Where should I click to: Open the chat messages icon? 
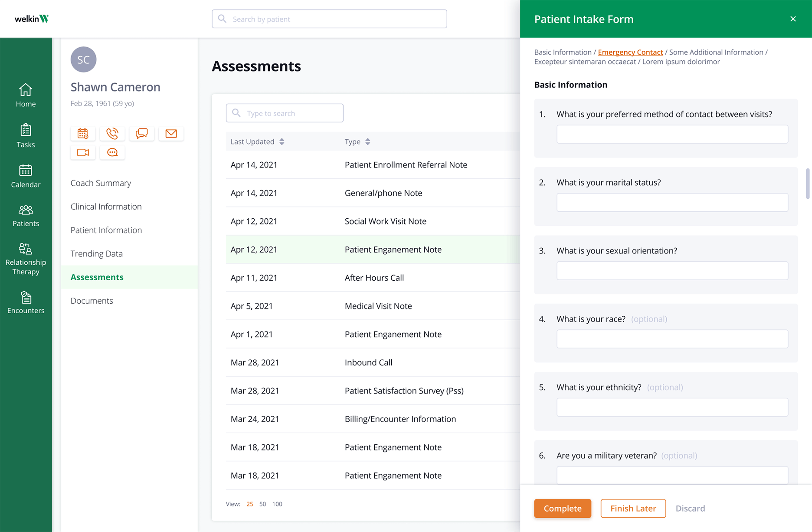click(x=142, y=133)
